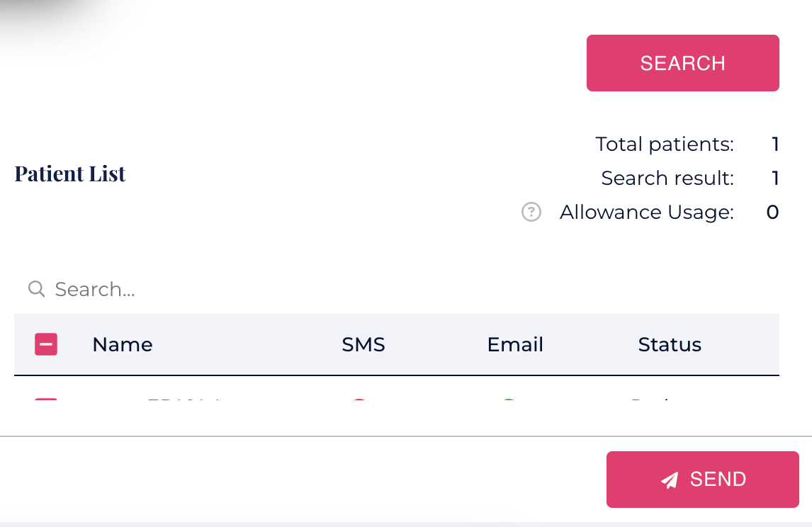
Task: Click the Allowance Usage label
Action: [646, 212]
